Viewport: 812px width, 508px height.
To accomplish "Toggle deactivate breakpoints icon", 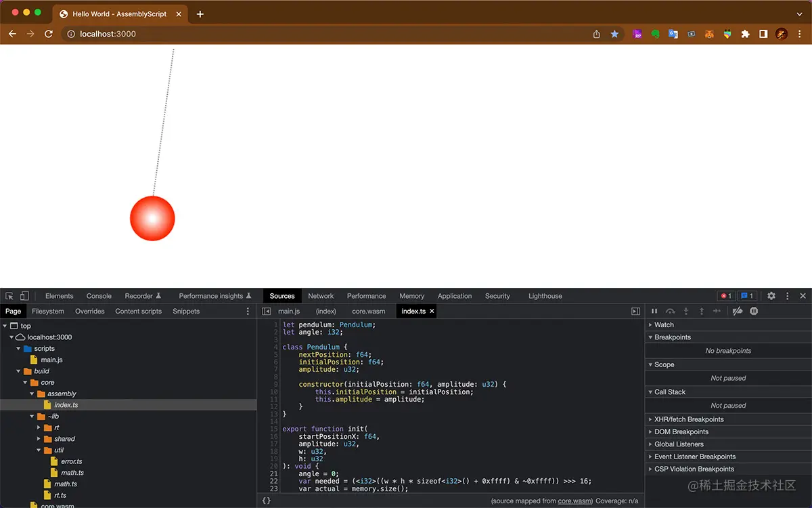I will (738, 311).
